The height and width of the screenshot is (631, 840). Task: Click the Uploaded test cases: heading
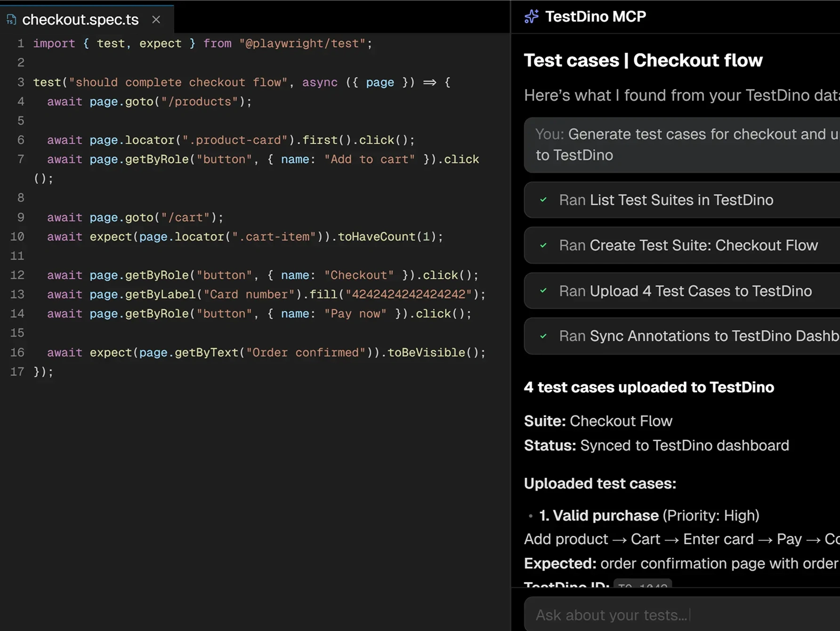click(600, 484)
